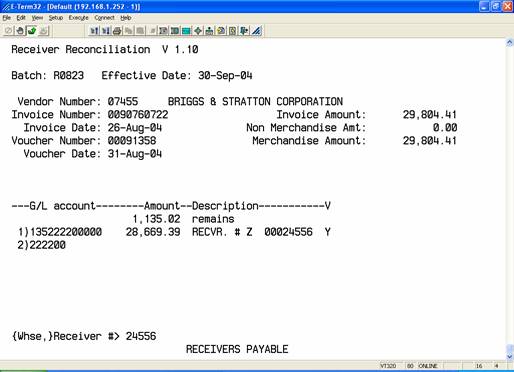514x372 pixels.
Task: Click the green connect phone icon
Action: [x=32, y=31]
